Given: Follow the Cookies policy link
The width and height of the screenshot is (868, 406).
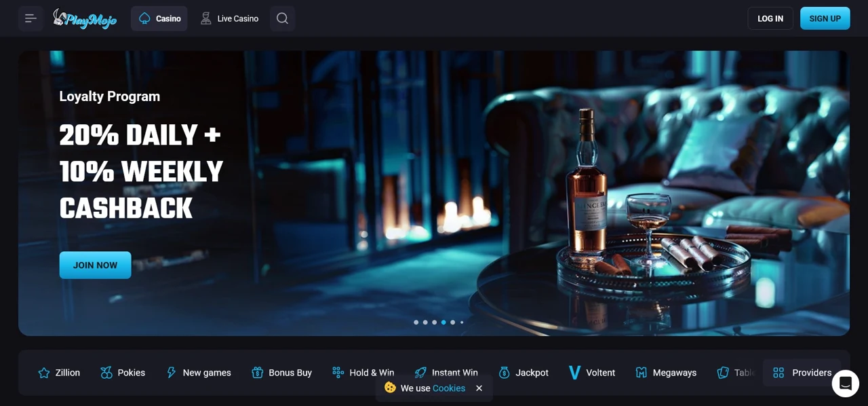Looking at the screenshot, I should pyautogui.click(x=449, y=388).
